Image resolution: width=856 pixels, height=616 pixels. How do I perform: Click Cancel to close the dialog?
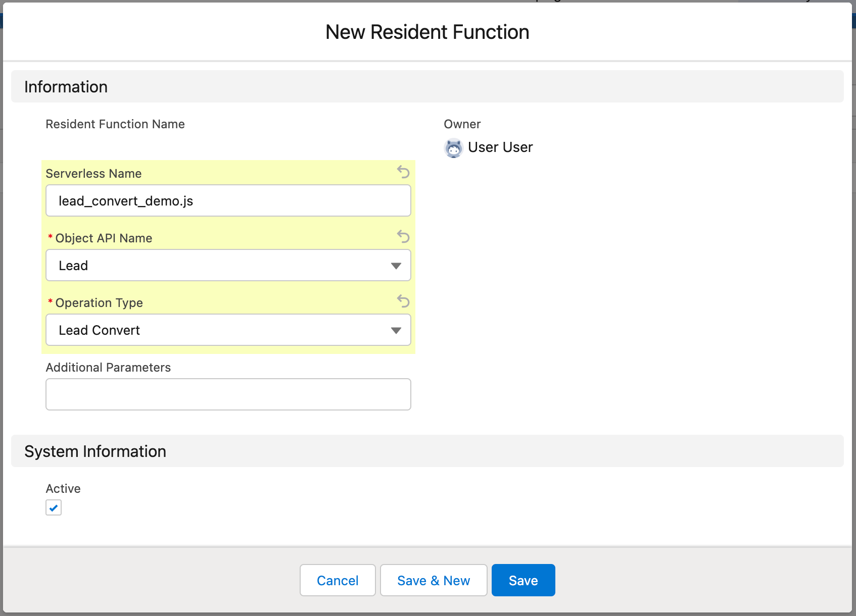click(337, 580)
